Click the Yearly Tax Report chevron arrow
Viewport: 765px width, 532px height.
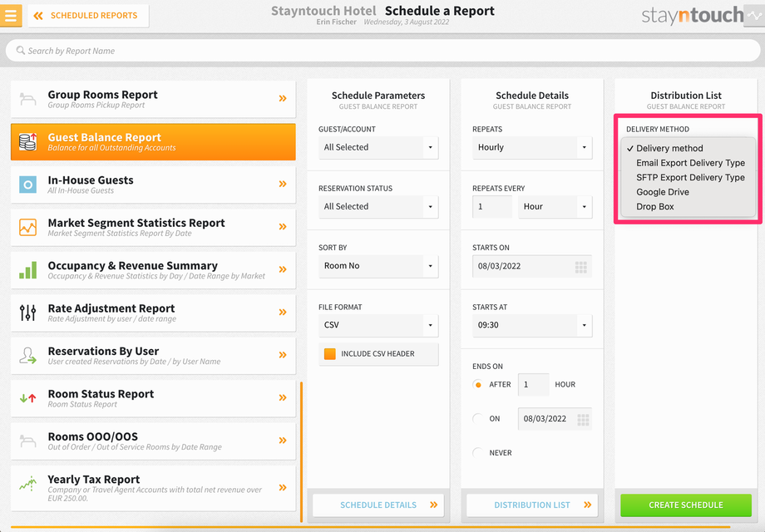(x=283, y=488)
